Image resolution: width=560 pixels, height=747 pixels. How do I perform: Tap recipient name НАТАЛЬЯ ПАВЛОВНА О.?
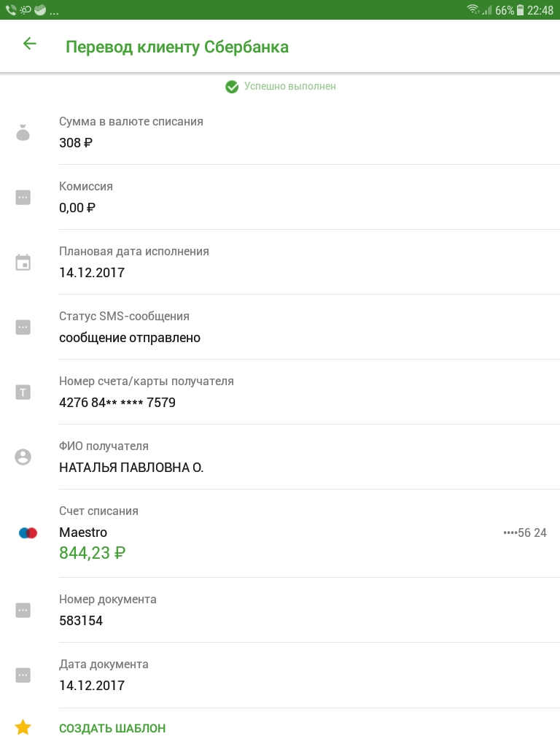(x=131, y=468)
